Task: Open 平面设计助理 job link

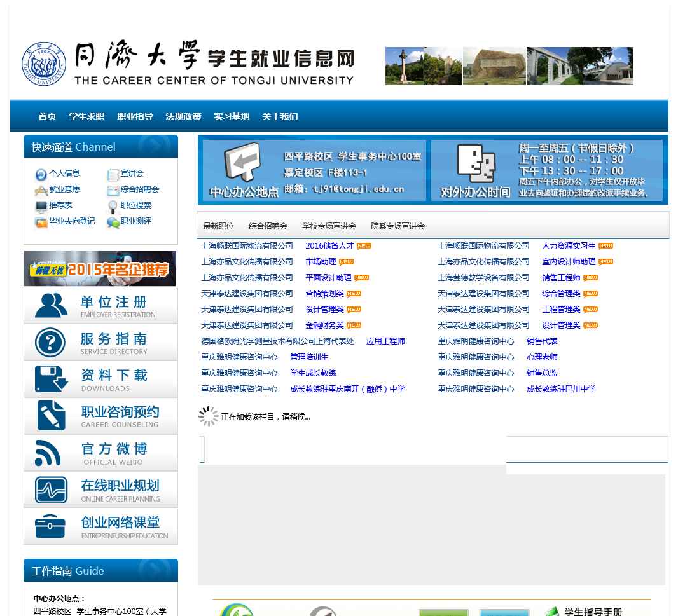Action: coord(328,278)
